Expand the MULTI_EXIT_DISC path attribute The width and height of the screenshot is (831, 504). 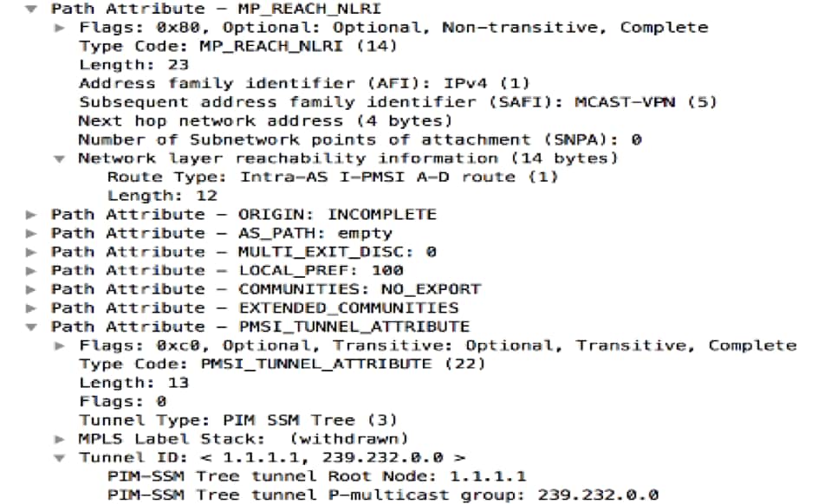click(32, 252)
